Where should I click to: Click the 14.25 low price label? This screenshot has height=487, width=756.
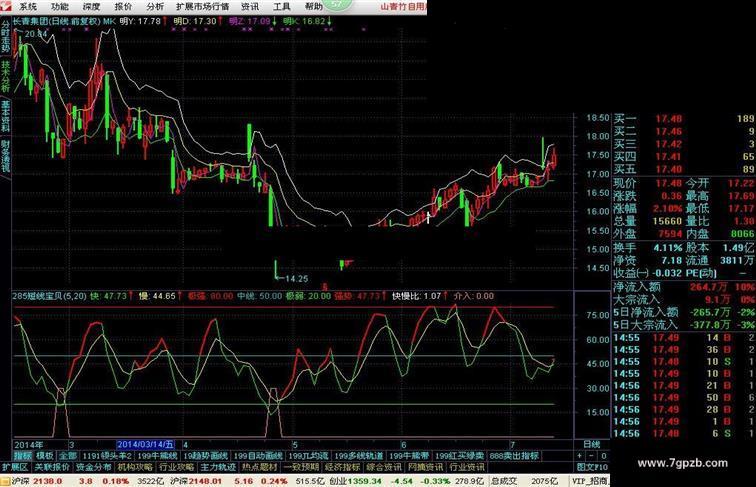296,279
